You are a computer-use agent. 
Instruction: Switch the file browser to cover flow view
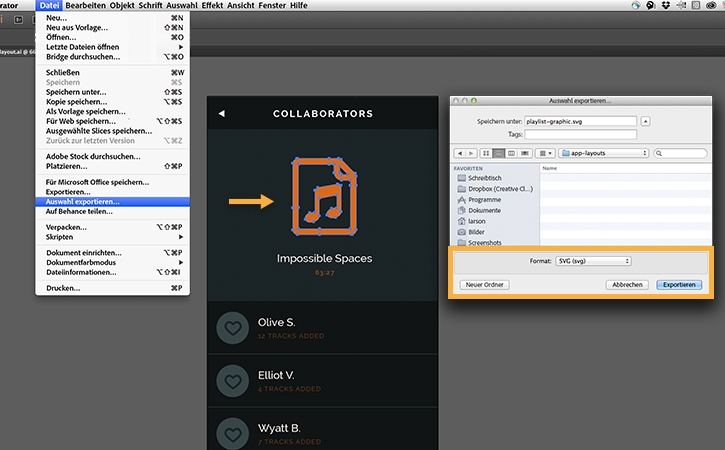point(524,153)
